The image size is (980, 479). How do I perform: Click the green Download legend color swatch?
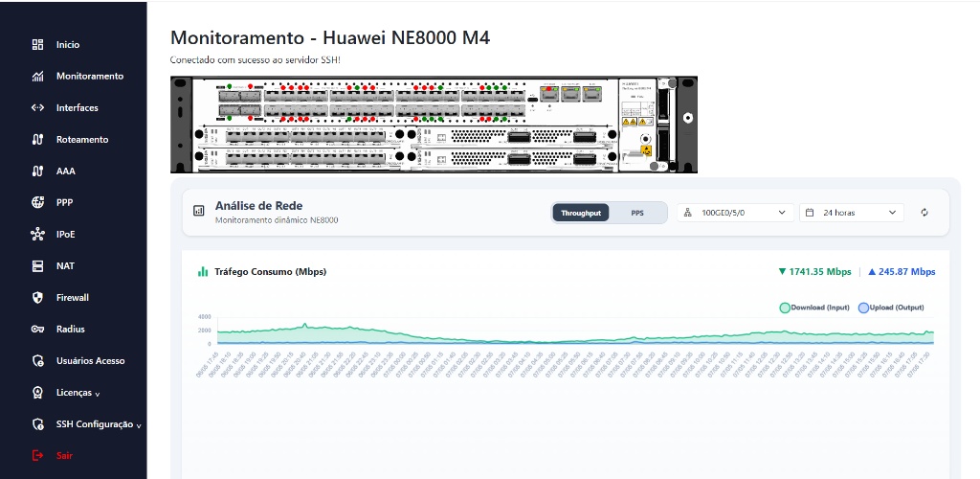(785, 308)
